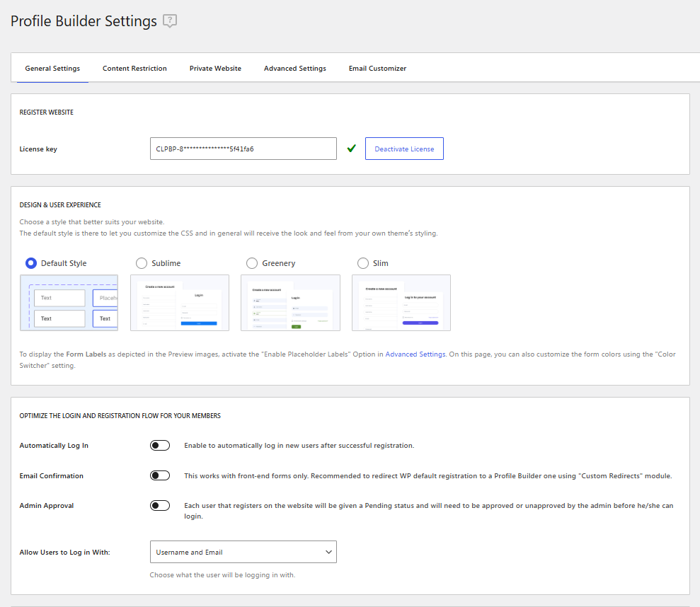Select the Greenery style radio button
700x607 pixels.
tap(252, 263)
